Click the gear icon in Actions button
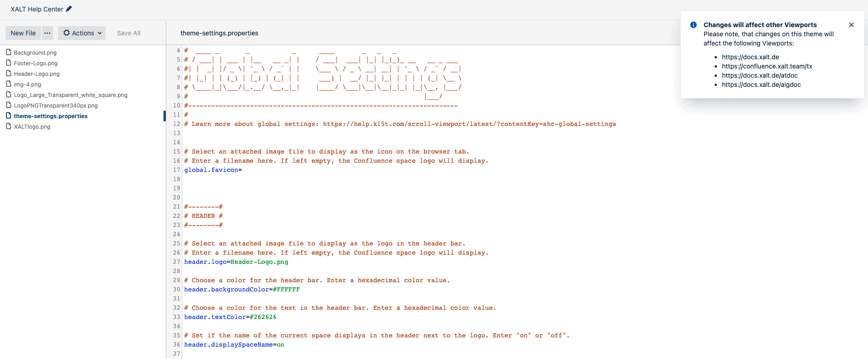The width and height of the screenshot is (868, 359). (67, 33)
